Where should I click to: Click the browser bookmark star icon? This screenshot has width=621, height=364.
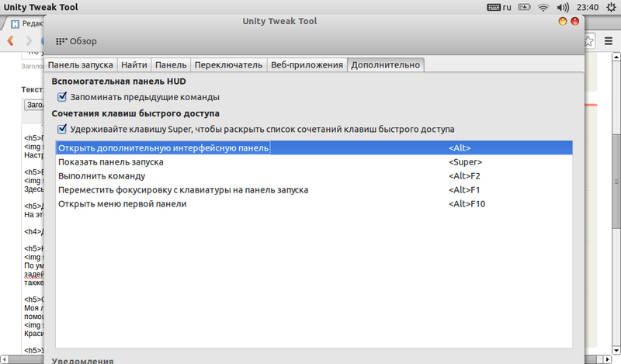[x=589, y=41]
